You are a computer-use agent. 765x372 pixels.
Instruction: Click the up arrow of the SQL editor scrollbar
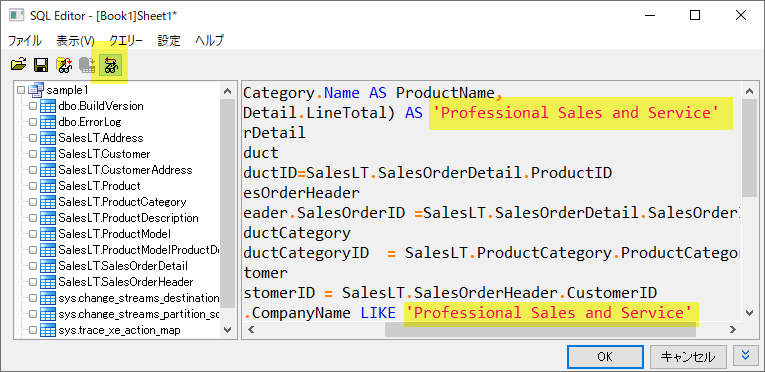(x=749, y=90)
